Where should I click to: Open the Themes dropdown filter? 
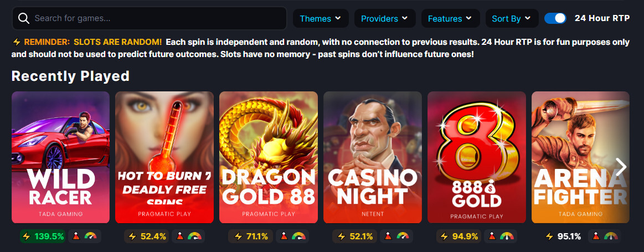coord(321,18)
